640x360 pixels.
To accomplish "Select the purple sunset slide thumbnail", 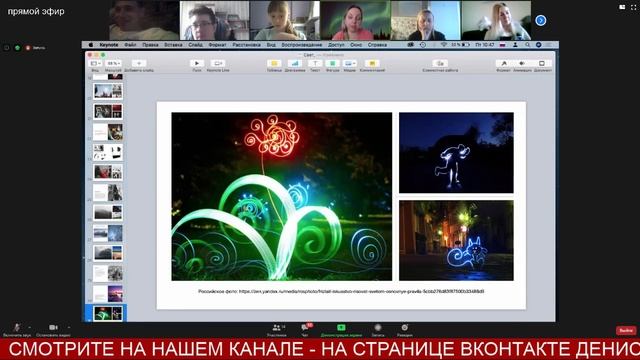I will (x=108, y=293).
